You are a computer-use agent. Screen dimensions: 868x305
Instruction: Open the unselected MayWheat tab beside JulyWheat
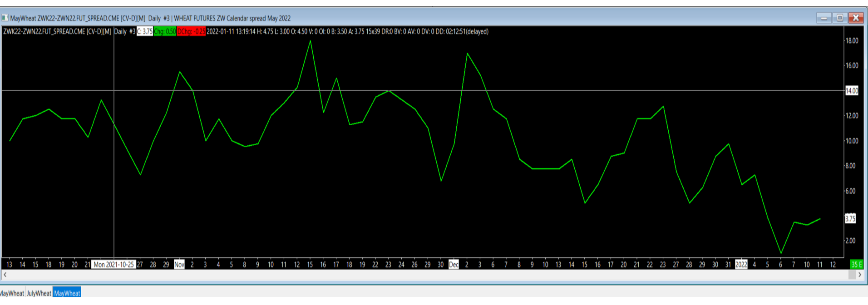click(12, 293)
